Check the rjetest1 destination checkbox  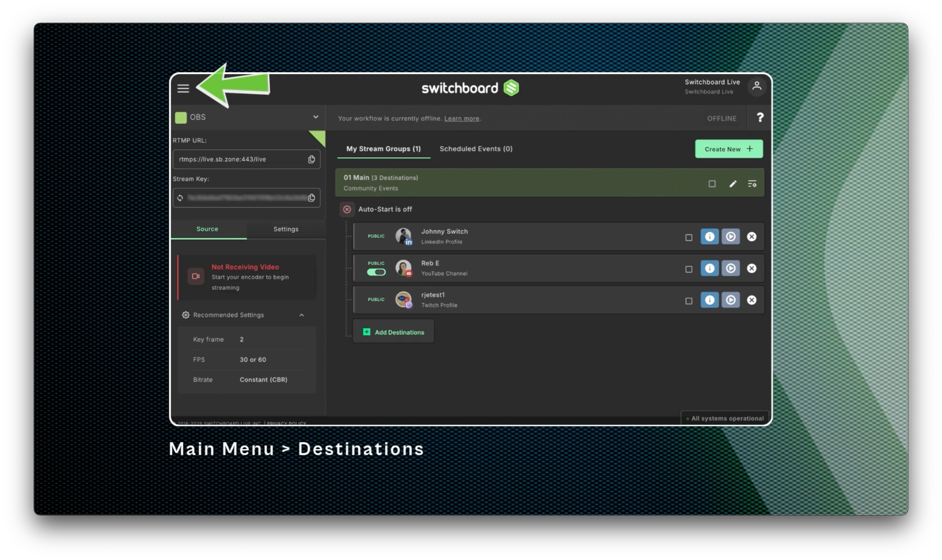tap(688, 301)
